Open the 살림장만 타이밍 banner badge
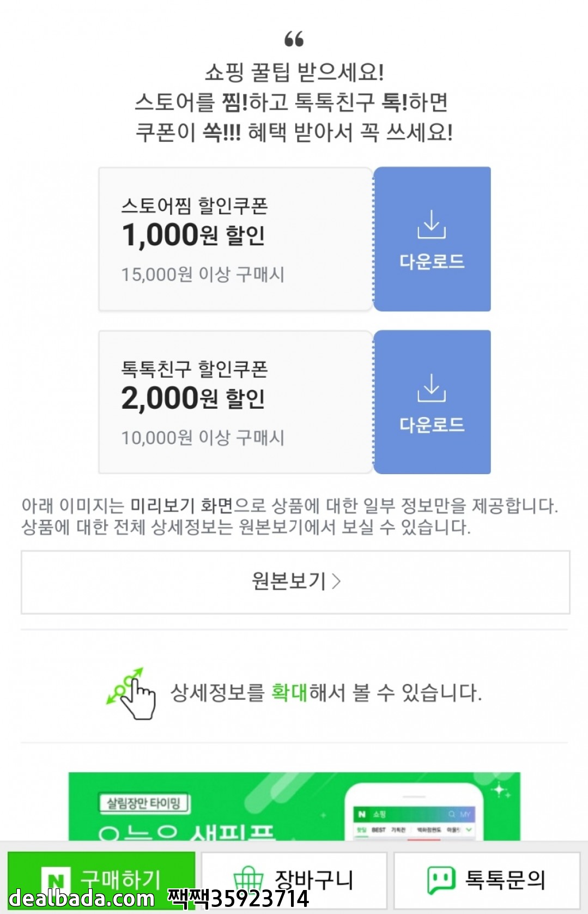Viewport: 588px width, 914px height. tap(144, 803)
